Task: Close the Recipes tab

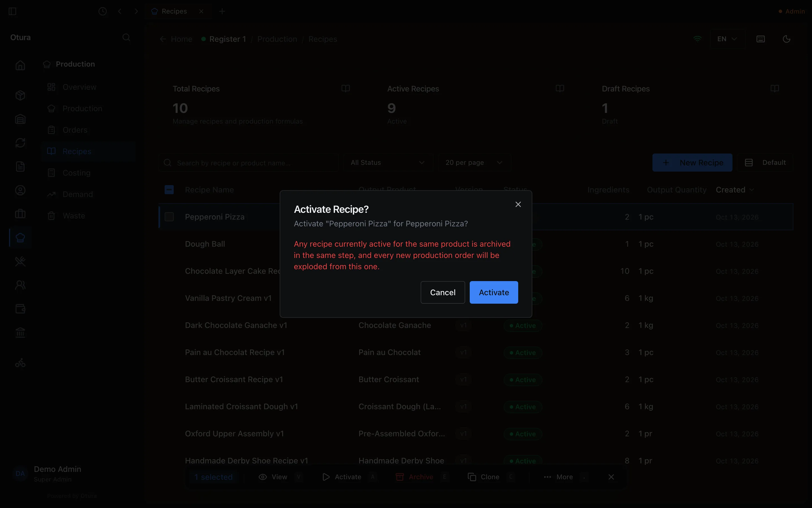Action: tap(201, 11)
